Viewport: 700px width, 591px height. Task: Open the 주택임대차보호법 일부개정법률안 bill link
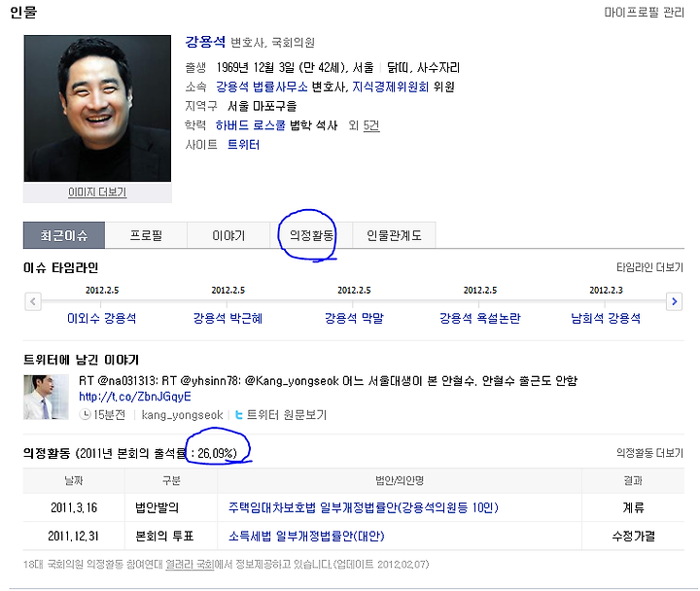(x=364, y=507)
